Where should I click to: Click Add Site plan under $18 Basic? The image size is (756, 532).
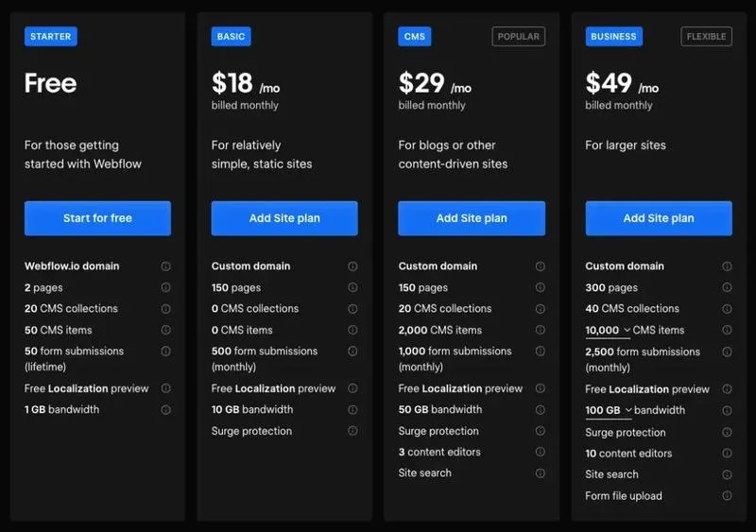point(284,218)
